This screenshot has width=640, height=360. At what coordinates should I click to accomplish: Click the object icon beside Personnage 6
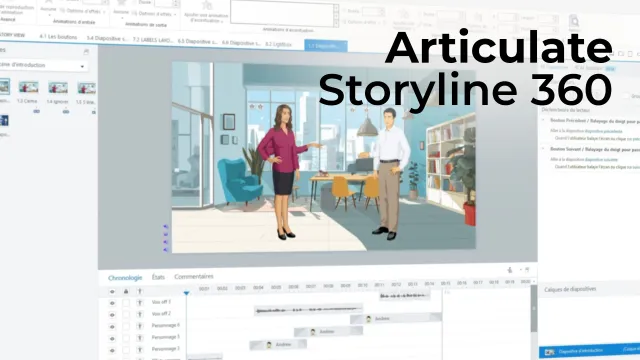pyautogui.click(x=140, y=327)
